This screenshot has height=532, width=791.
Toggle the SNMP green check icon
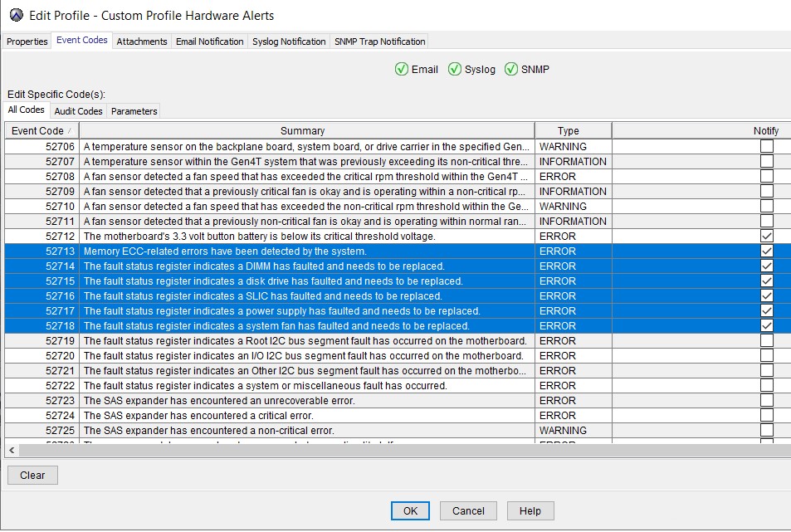coord(511,69)
